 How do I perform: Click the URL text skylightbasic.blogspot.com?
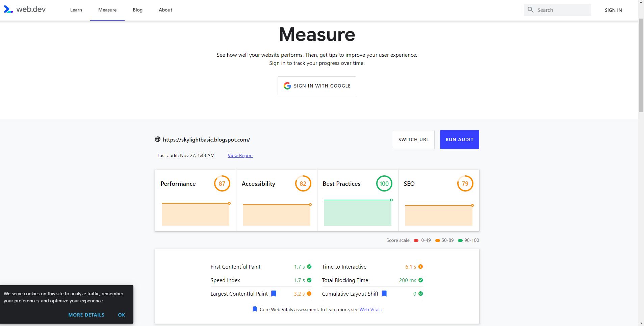[206, 140]
